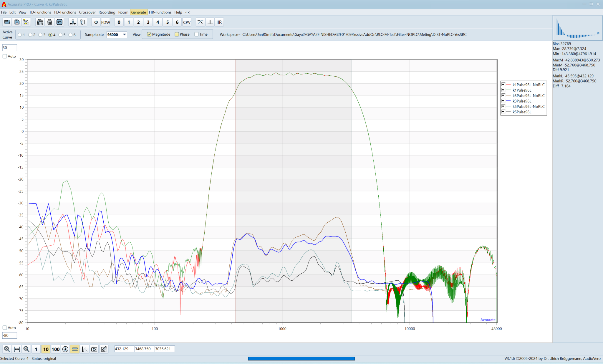This screenshot has height=364, width=603.
Task: Hide k5Pulse96L curve in legend
Action: (503, 112)
